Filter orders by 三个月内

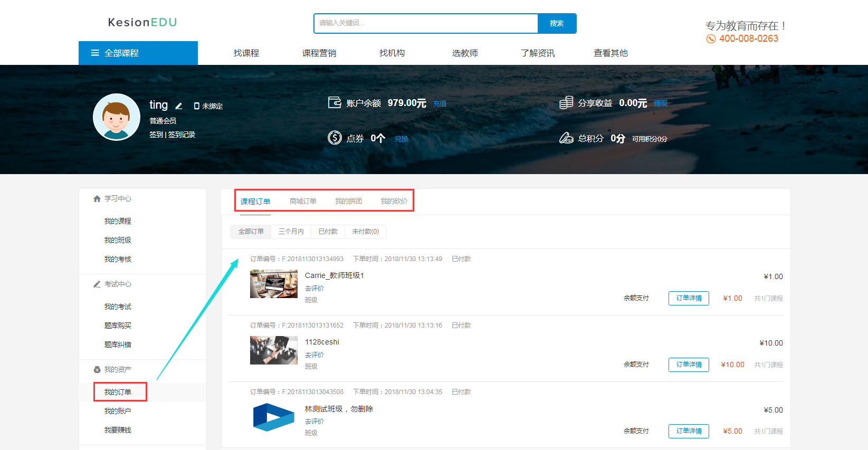point(291,232)
